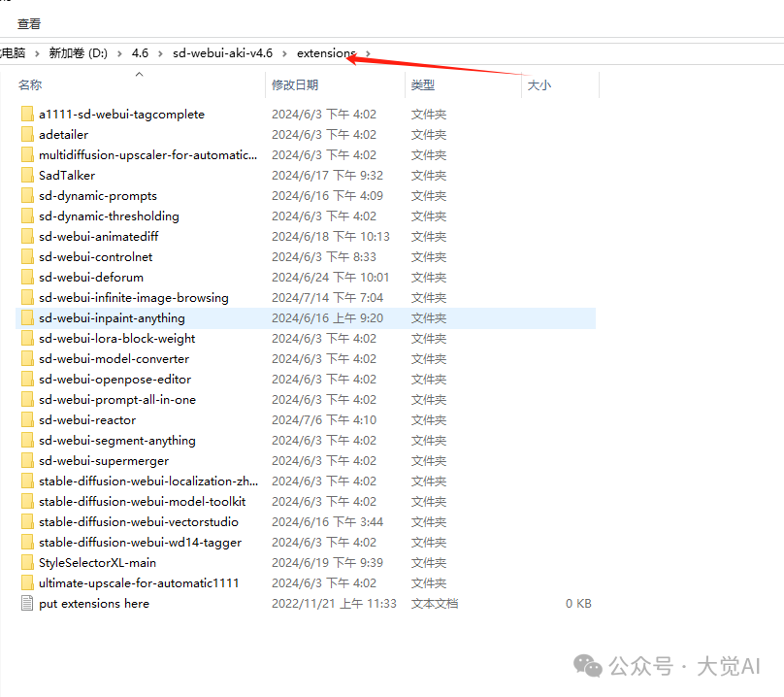The height and width of the screenshot is (697, 784).
Task: Select the sd-webui-controlnet folder icon
Action: pos(27,256)
